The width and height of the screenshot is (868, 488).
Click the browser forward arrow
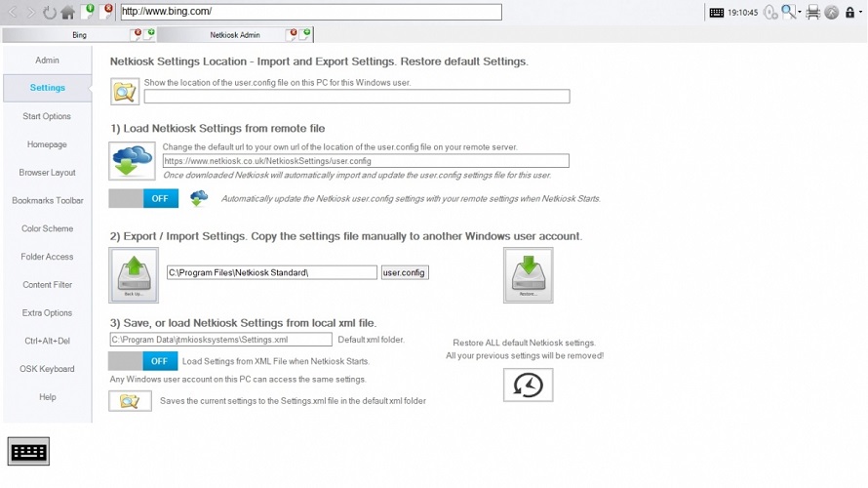(x=31, y=12)
